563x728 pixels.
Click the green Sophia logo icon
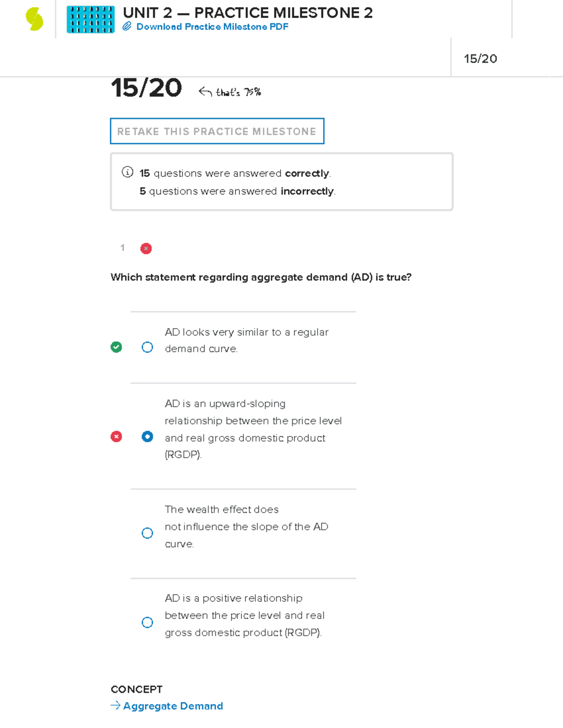(34, 19)
